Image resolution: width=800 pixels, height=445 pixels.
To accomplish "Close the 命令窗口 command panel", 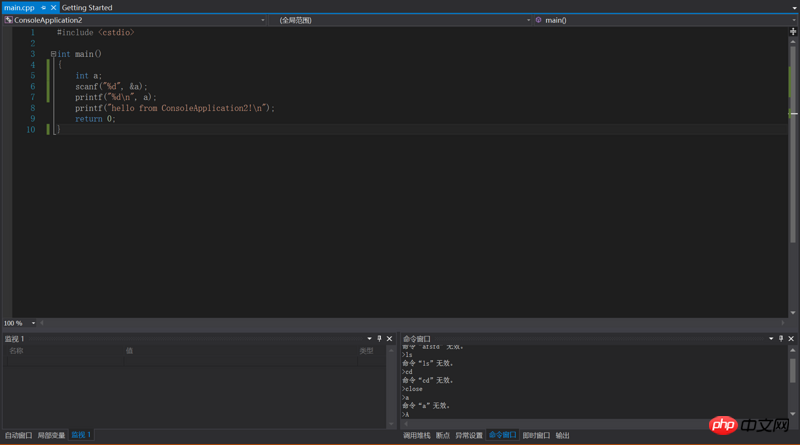I will coord(792,339).
